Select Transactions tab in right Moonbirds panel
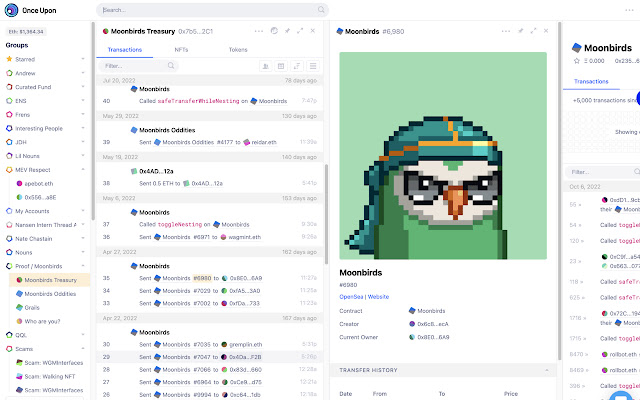The image size is (640, 400). 591,82
